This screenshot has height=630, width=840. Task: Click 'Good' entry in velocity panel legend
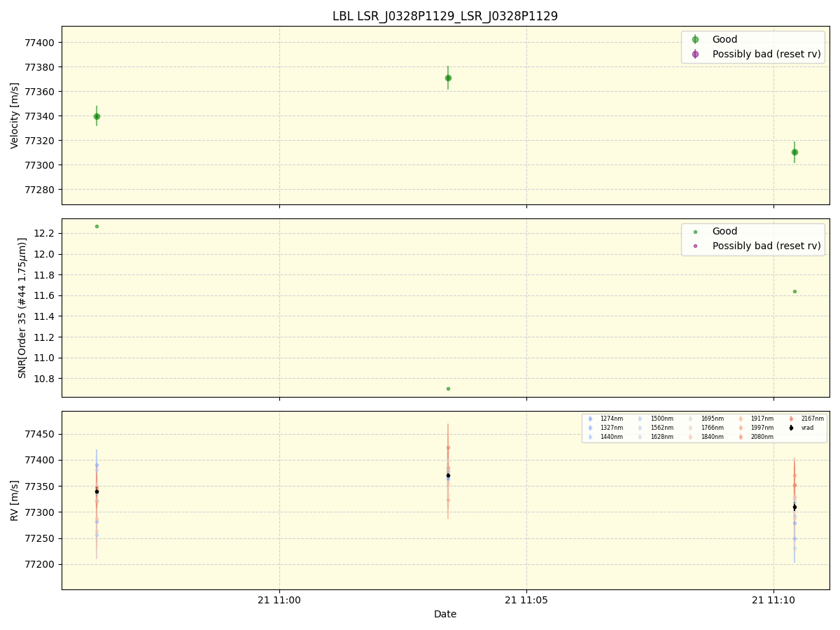coord(724,39)
